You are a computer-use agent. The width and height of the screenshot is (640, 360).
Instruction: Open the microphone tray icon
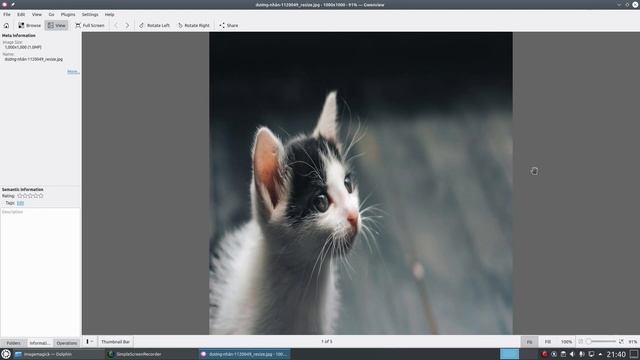582,354
